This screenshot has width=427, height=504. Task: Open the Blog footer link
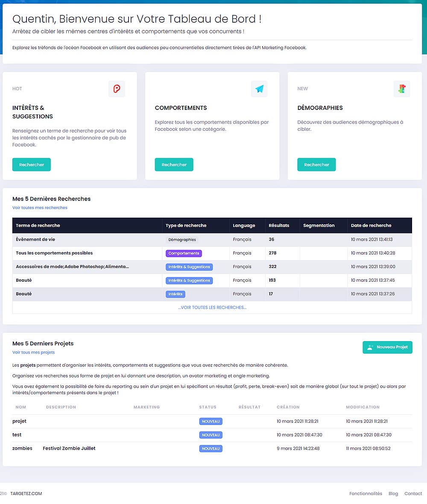coord(393,493)
